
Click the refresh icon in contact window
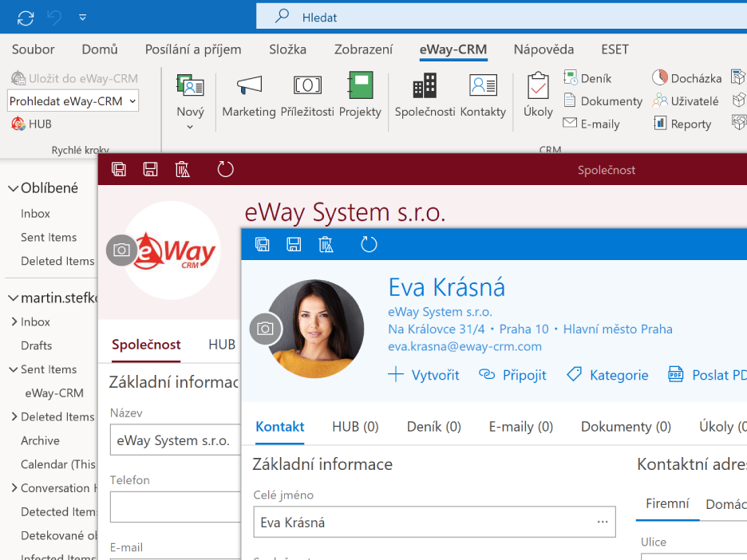[x=369, y=244]
